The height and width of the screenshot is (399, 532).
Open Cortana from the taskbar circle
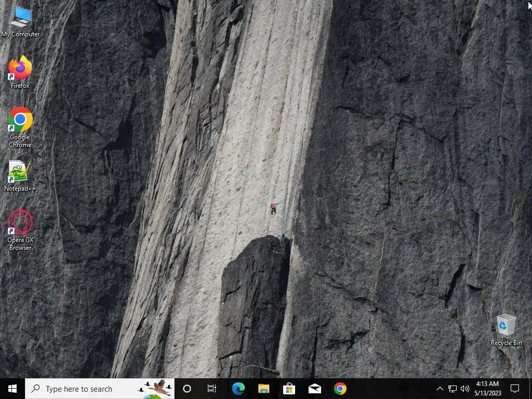[x=187, y=389]
